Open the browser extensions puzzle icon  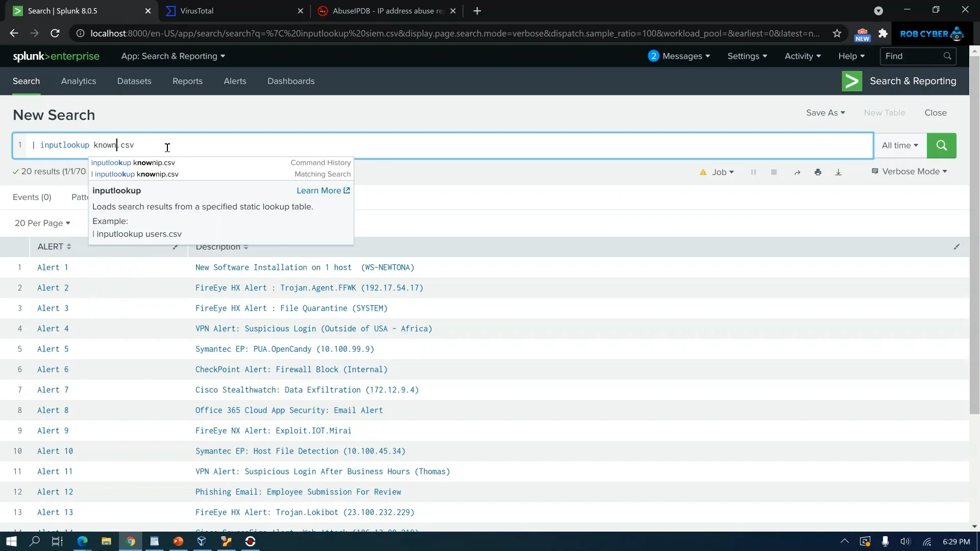coord(883,34)
